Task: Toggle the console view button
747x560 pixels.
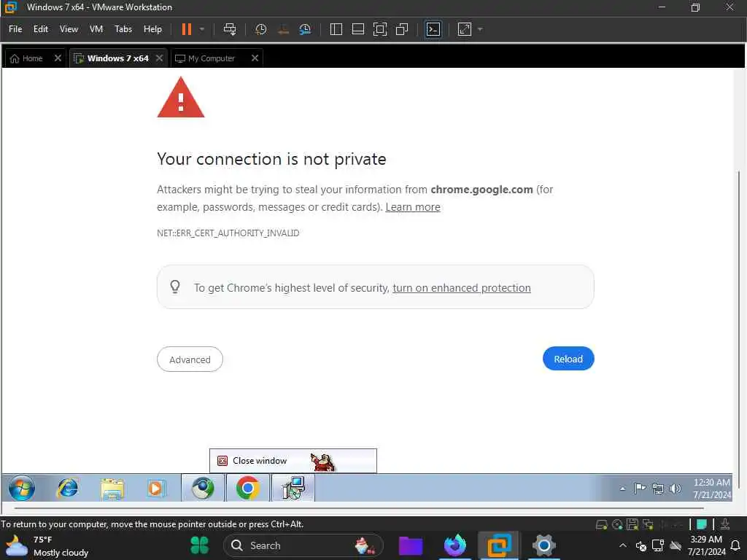Action: [433, 29]
